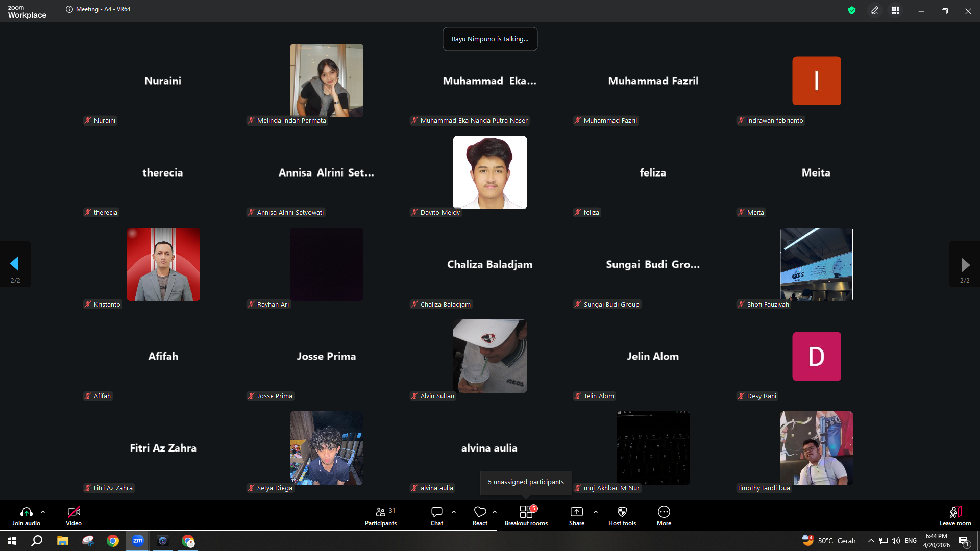Viewport: 980px width, 551px height.
Task: Open the React heart menu
Action: click(x=480, y=516)
